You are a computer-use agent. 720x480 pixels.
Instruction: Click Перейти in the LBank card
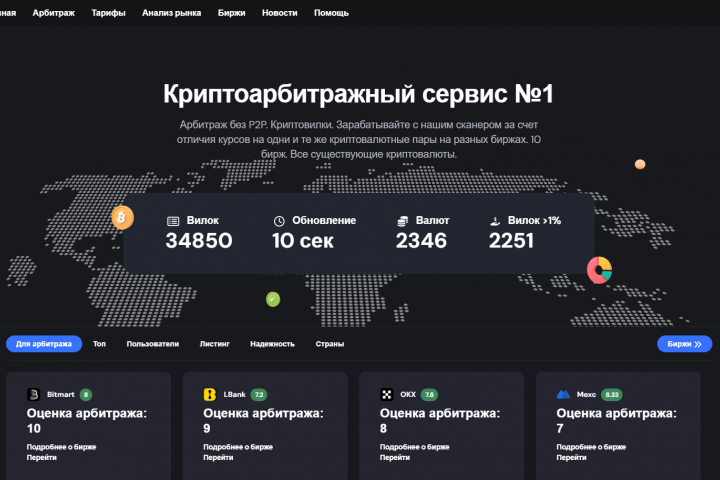coord(218,457)
